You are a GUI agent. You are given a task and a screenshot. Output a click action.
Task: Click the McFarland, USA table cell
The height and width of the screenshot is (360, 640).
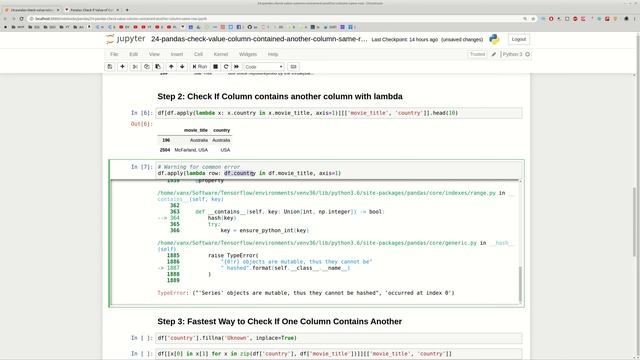tap(191, 150)
